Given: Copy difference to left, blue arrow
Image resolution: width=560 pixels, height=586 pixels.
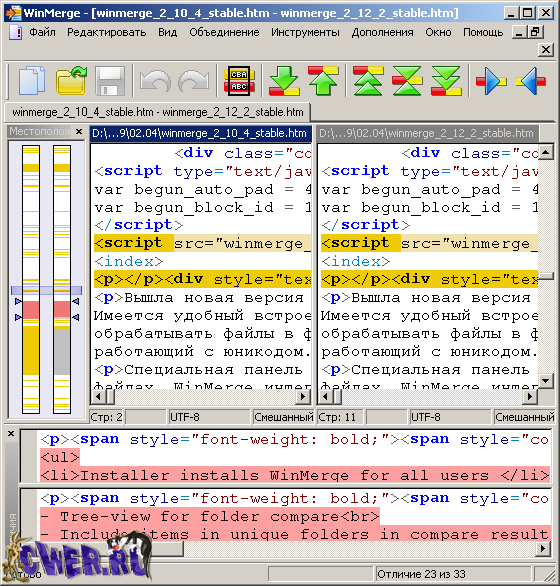Looking at the screenshot, I should [x=530, y=80].
